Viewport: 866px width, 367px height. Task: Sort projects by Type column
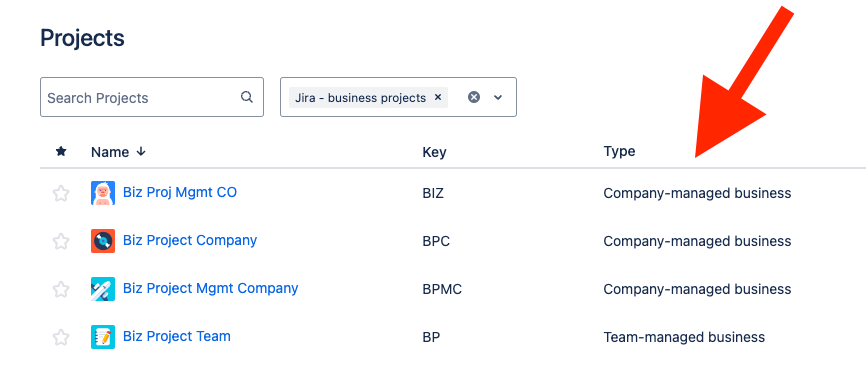(x=619, y=151)
